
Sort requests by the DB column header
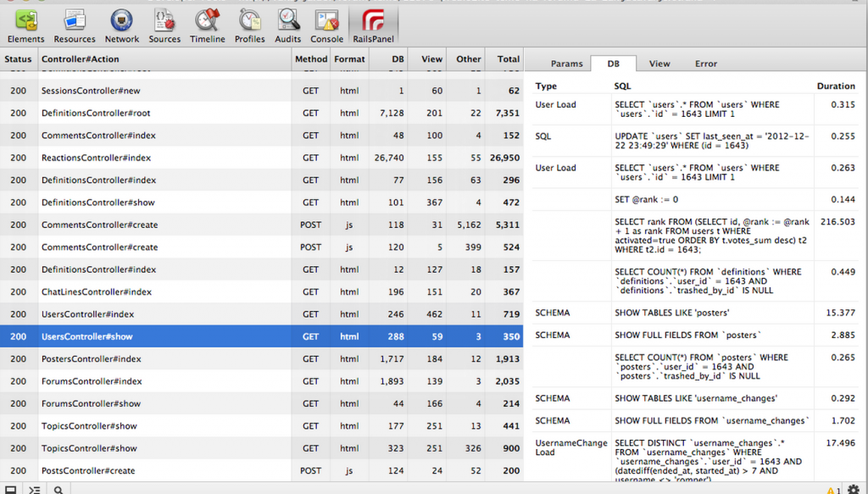pyautogui.click(x=398, y=59)
